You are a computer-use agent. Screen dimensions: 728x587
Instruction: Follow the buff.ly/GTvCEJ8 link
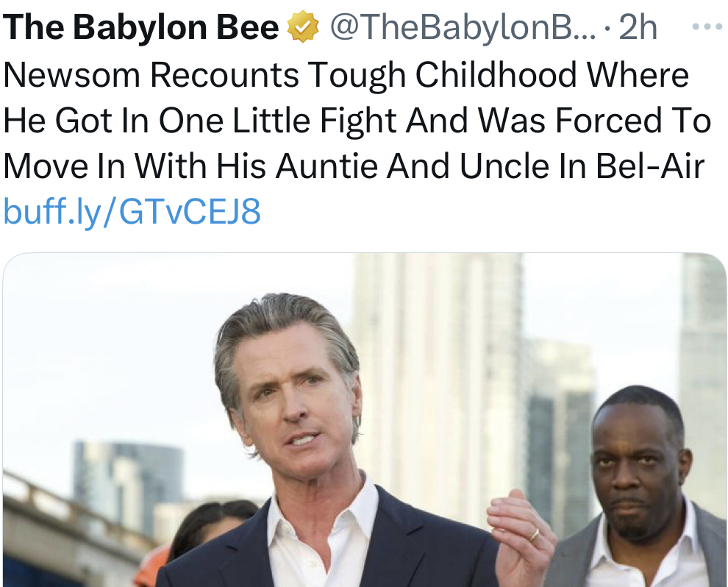[132, 211]
